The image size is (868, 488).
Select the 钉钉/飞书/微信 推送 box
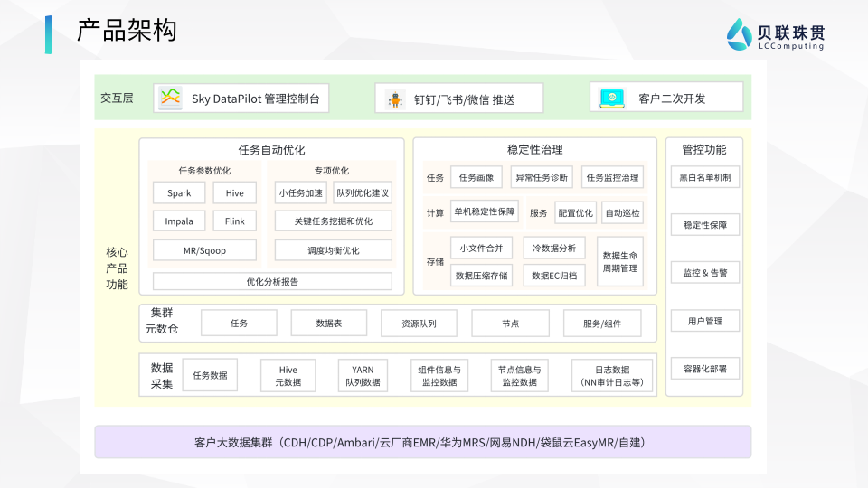tap(459, 99)
